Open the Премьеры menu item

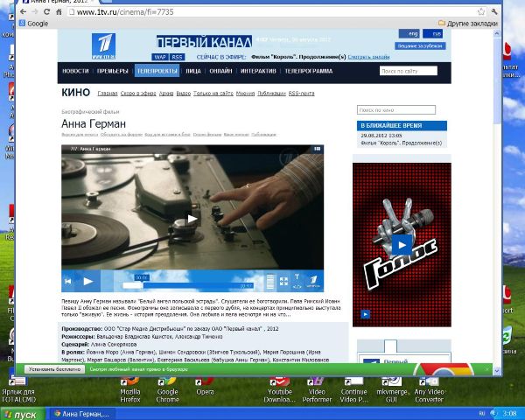[113, 71]
